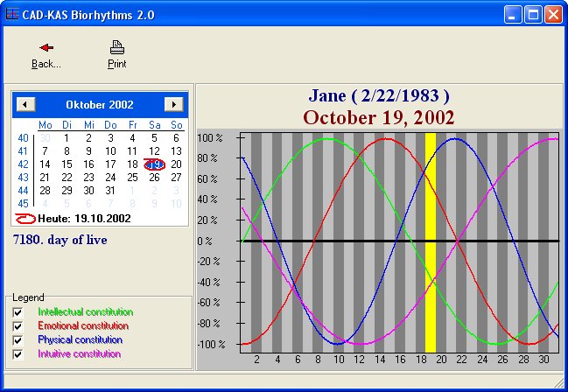The height and width of the screenshot is (392, 568).
Task: Minimize the Biorhythms window
Action: 514,14
